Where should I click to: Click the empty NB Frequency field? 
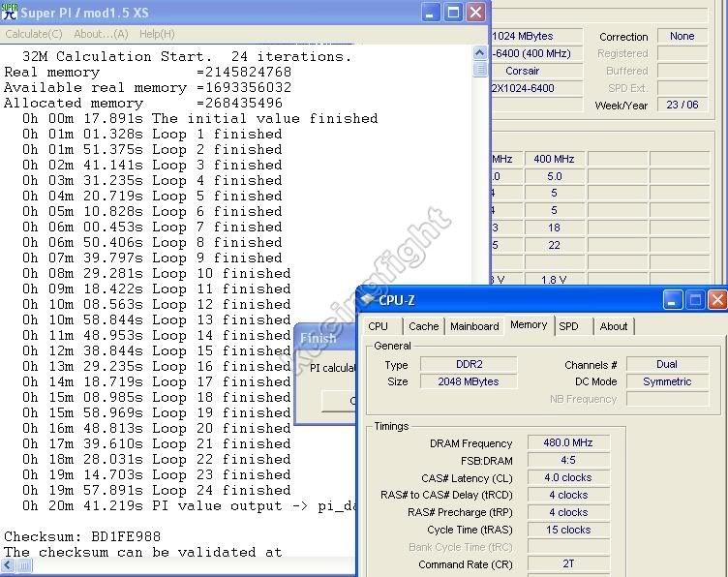(667, 399)
